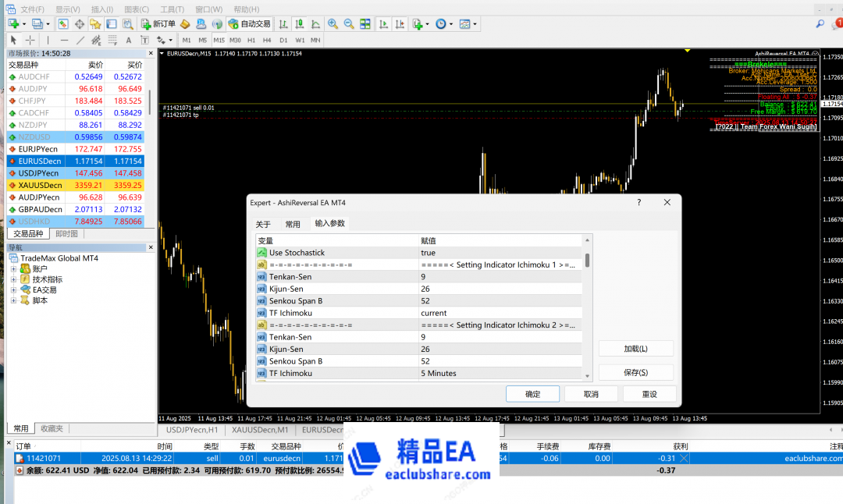Click the zoom out magnifier icon
843x504 pixels.
[349, 24]
